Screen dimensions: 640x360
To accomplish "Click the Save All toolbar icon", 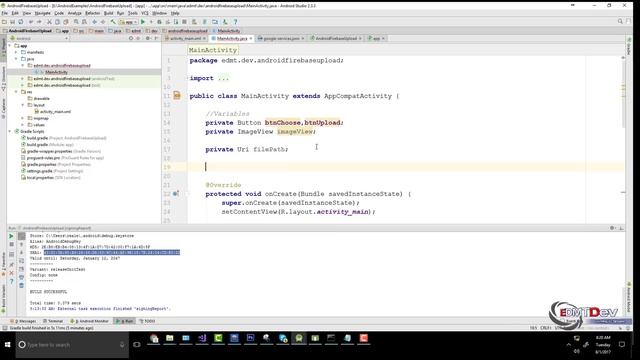I will pos(12,22).
